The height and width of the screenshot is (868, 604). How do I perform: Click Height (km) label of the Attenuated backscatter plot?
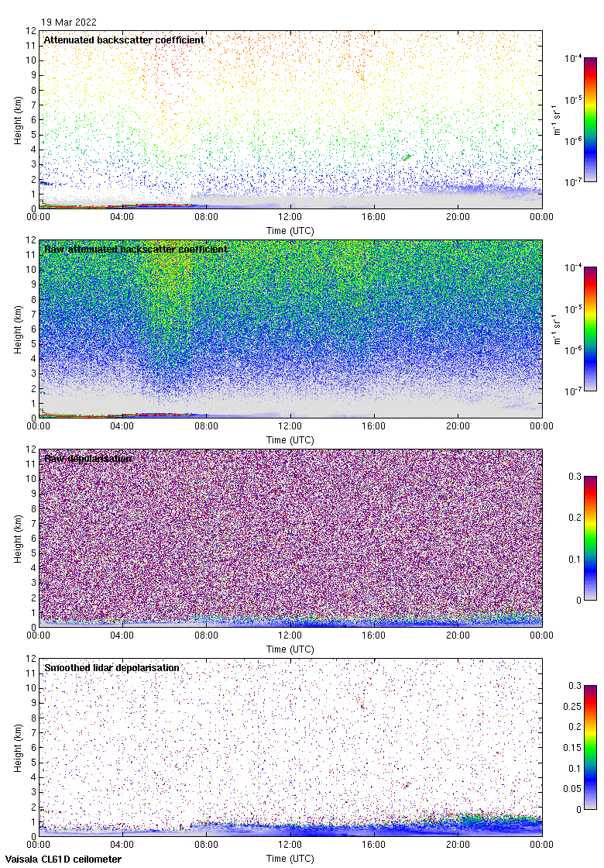19,120
